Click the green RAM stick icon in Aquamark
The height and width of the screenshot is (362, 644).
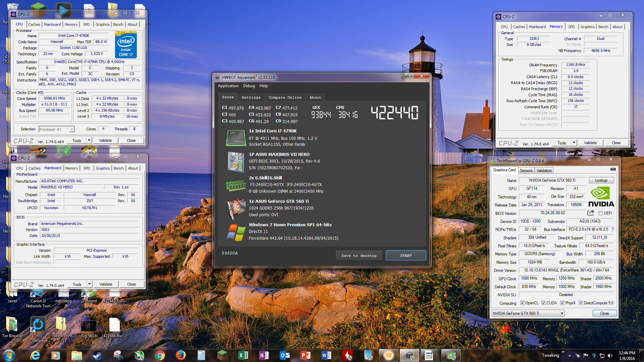coord(236,185)
